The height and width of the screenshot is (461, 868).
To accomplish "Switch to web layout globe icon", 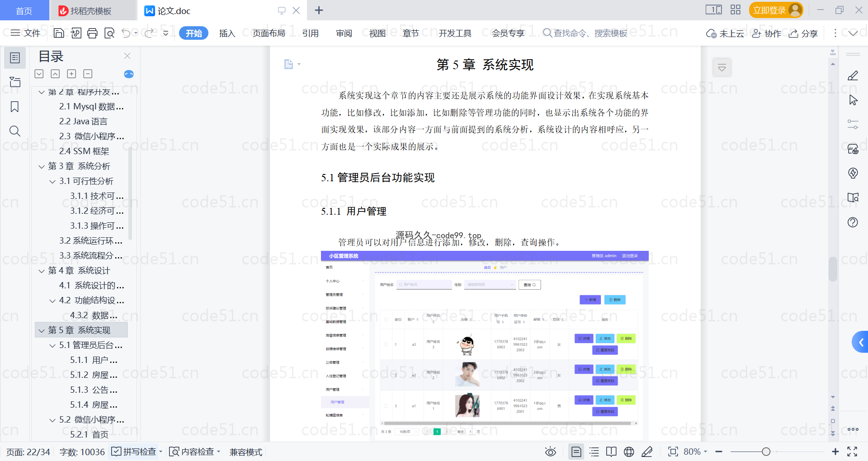I will pyautogui.click(x=629, y=452).
